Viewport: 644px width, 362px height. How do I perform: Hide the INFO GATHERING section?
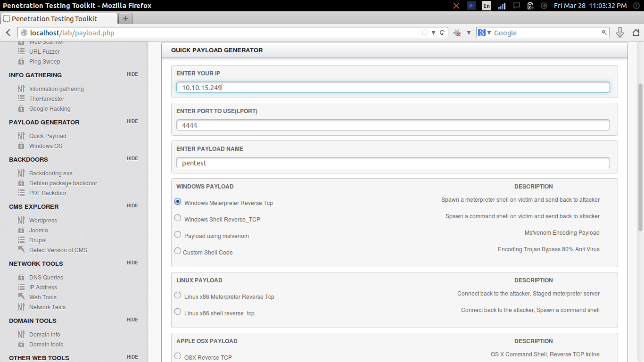[x=132, y=74]
